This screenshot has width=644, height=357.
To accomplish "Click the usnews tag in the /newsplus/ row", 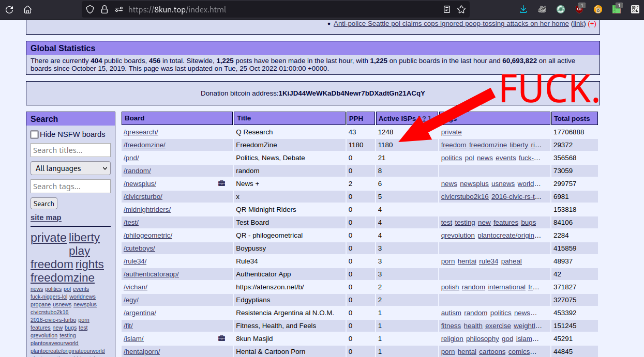I will point(503,184).
